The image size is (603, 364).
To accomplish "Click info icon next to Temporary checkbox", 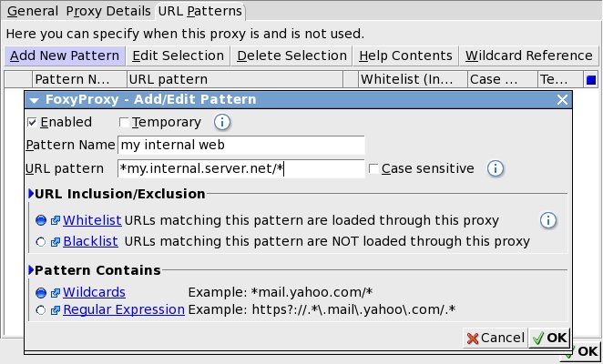I will tap(222, 122).
